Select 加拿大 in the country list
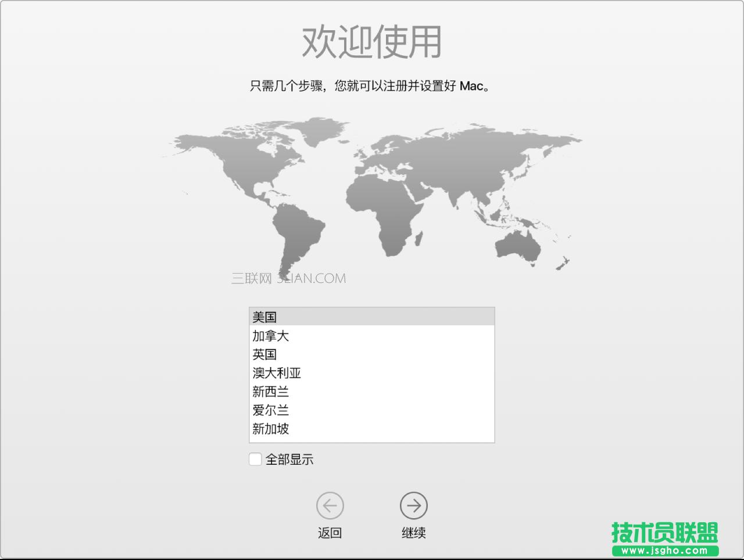 (270, 336)
